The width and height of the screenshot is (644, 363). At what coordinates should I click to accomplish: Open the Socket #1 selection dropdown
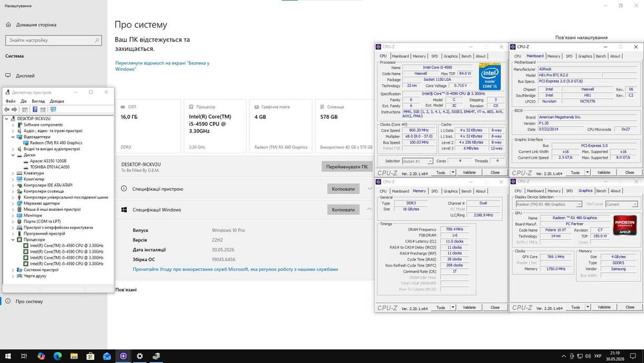click(418, 161)
